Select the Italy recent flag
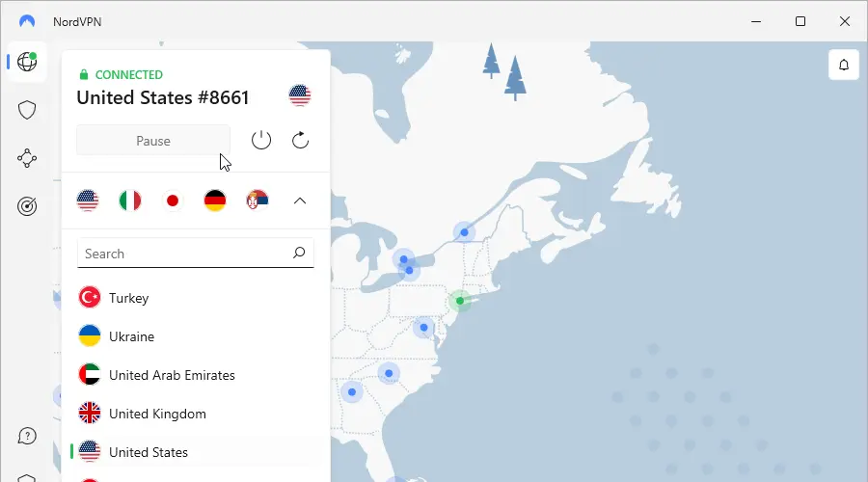Viewport: 868px width, 482px height. (130, 201)
